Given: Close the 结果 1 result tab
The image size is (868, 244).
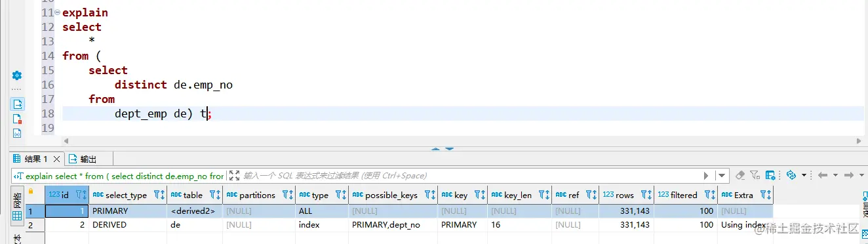Looking at the screenshot, I should click(x=57, y=159).
